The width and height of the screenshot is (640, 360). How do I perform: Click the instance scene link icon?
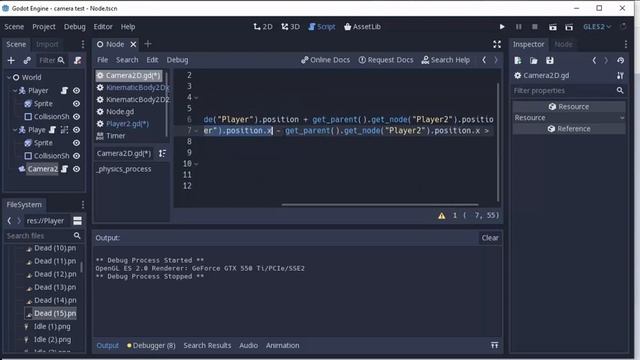point(27,60)
